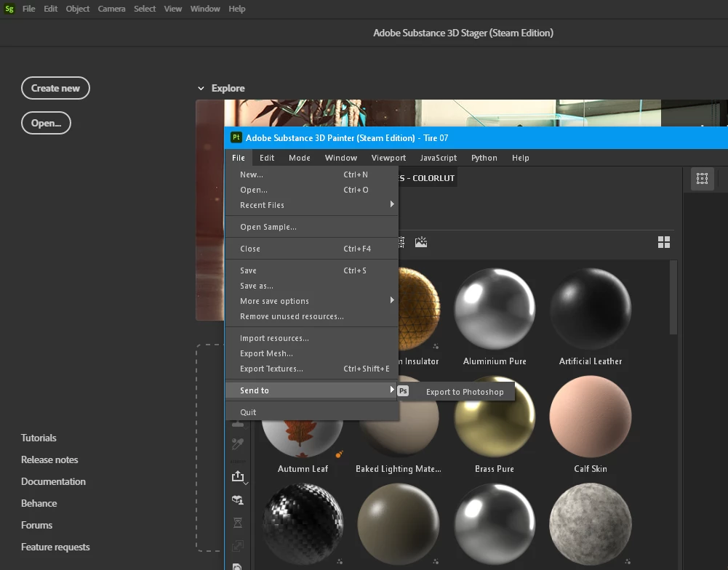The width and height of the screenshot is (728, 570).
Task: Open Painter's Help menu
Action: (521, 158)
